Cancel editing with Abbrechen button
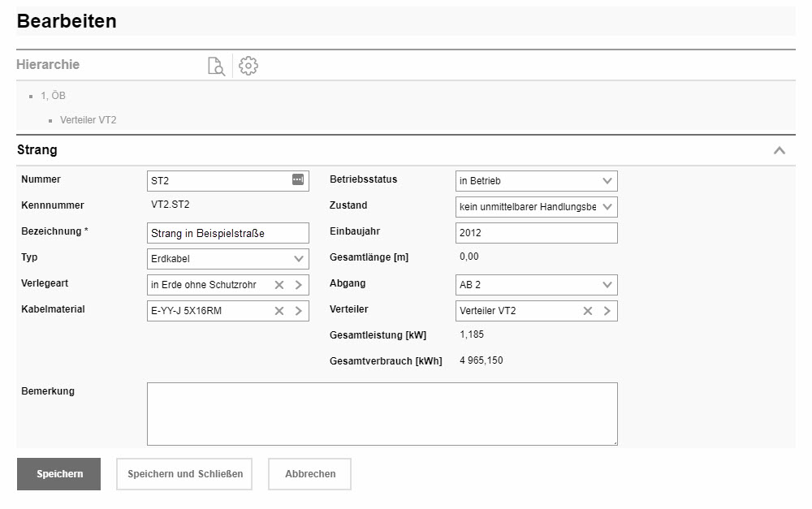Screen dimensions: 812x509 [310, 474]
